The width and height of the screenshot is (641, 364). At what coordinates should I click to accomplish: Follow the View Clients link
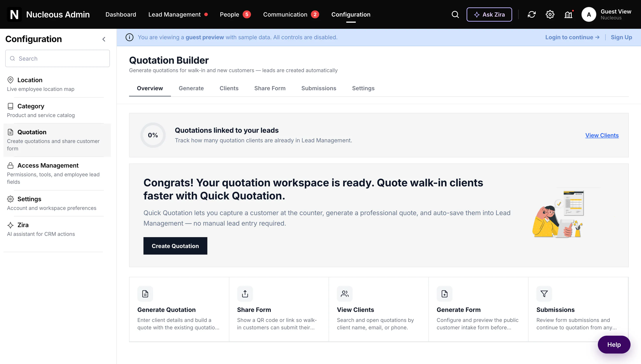point(602,135)
